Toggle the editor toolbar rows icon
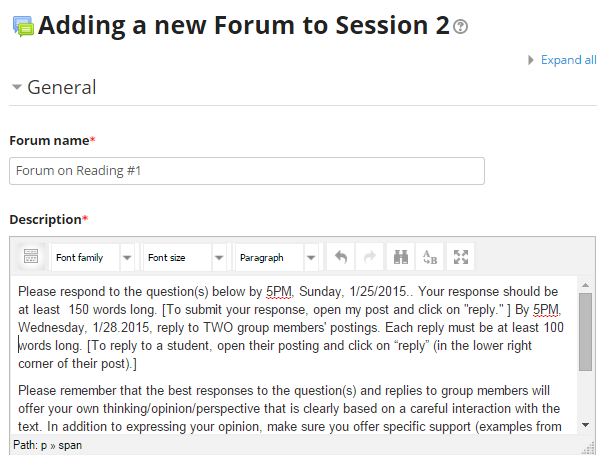This screenshot has height=467, width=608. [x=31, y=257]
